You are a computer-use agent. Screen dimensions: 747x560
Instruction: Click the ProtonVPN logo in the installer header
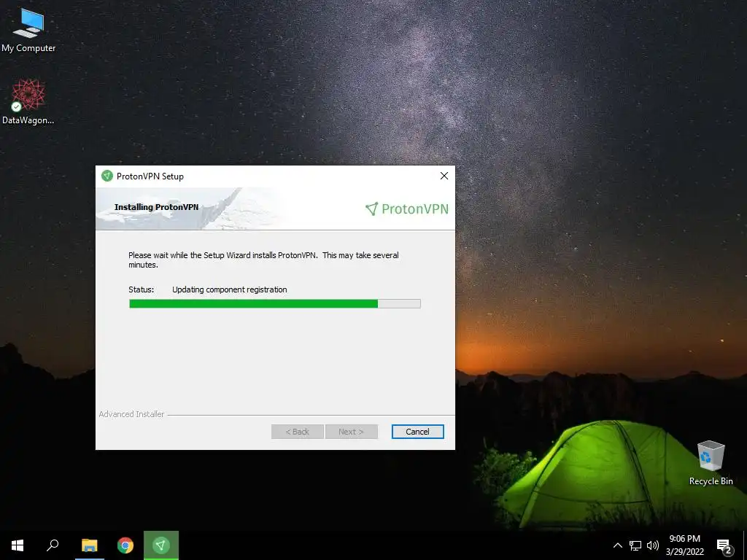click(407, 209)
